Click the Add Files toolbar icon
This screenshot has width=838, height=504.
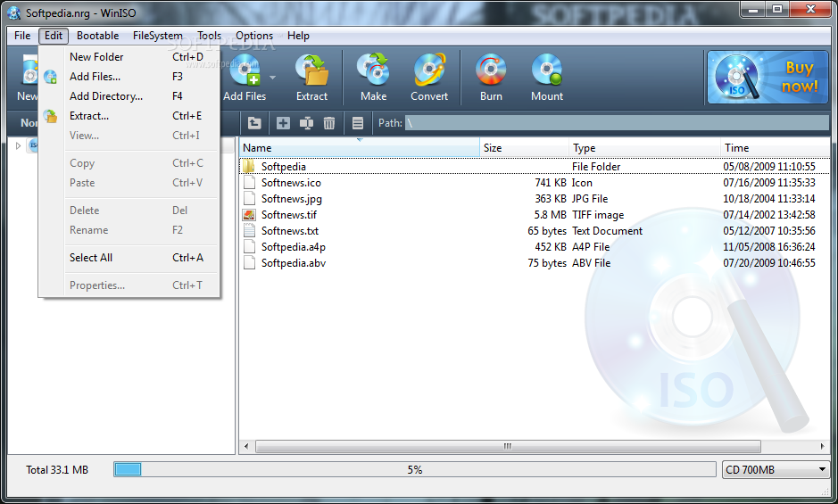(x=245, y=70)
